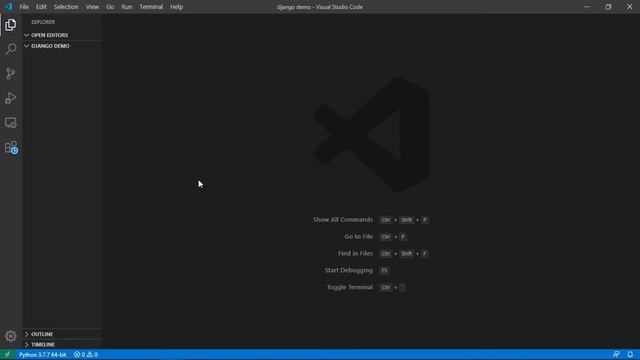
Task: Close the Visual Studio Code window
Action: 629,7
